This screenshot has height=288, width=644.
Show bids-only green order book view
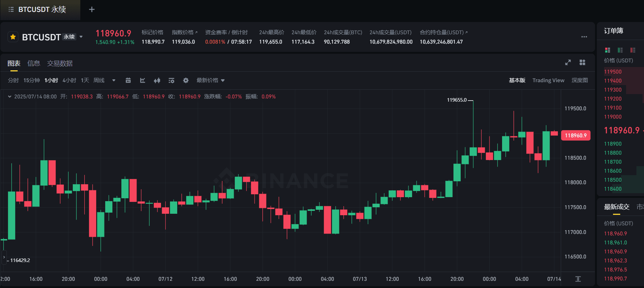tap(620, 50)
